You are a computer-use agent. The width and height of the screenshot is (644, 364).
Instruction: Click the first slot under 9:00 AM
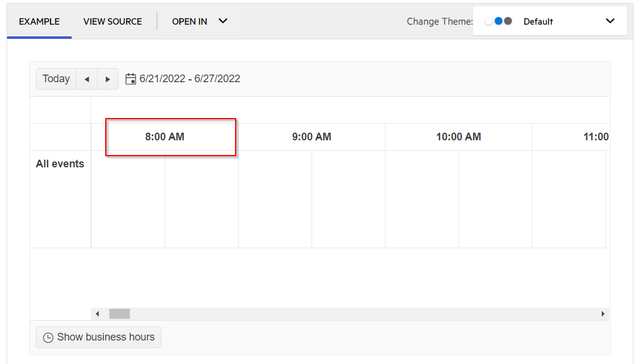275,199
